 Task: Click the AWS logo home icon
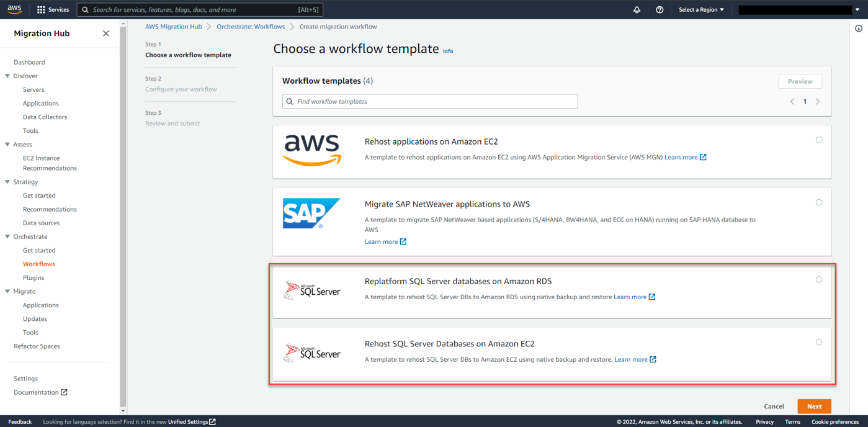(x=14, y=9)
